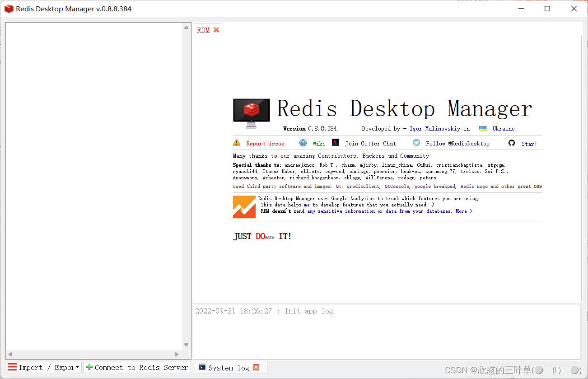Minimize the Redis Desktop Manager window
This screenshot has height=379, width=588.
[x=520, y=9]
